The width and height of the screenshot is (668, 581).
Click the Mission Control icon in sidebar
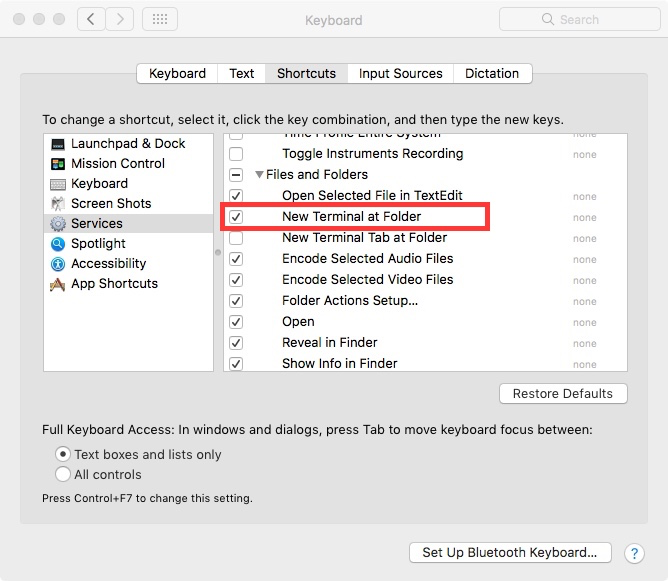pyautogui.click(x=58, y=164)
